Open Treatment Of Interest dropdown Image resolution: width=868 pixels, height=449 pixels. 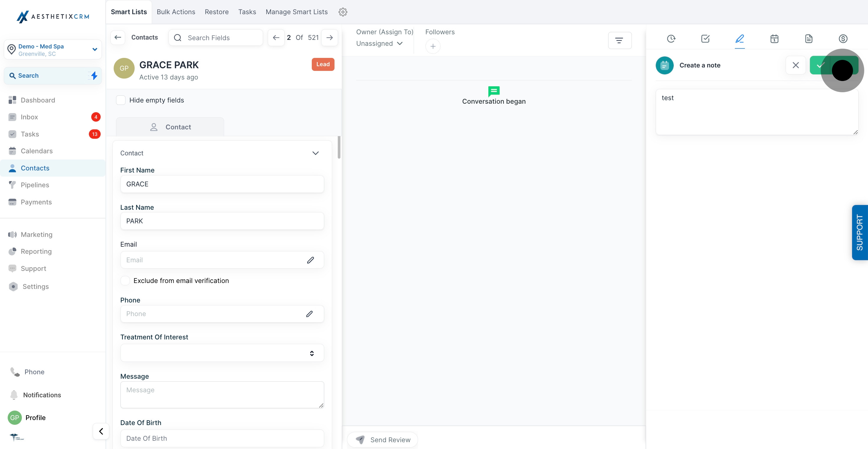coord(222,353)
